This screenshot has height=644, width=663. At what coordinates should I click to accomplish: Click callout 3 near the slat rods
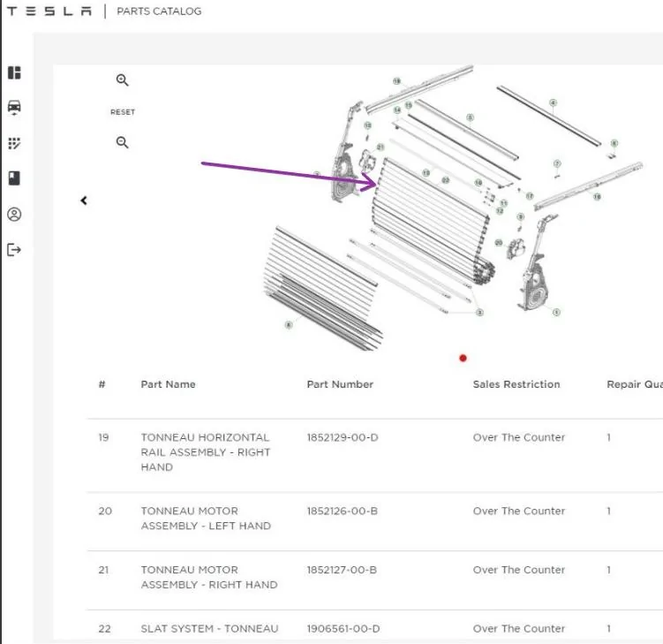[x=479, y=313]
